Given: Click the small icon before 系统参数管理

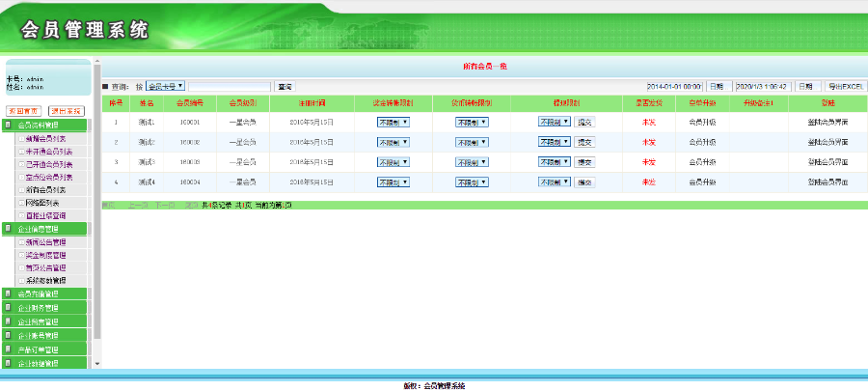Looking at the screenshot, I should coord(21,281).
